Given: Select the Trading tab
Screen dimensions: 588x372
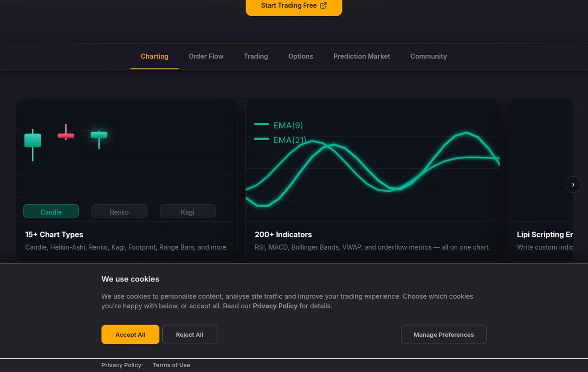Looking at the screenshot, I should click(256, 56).
